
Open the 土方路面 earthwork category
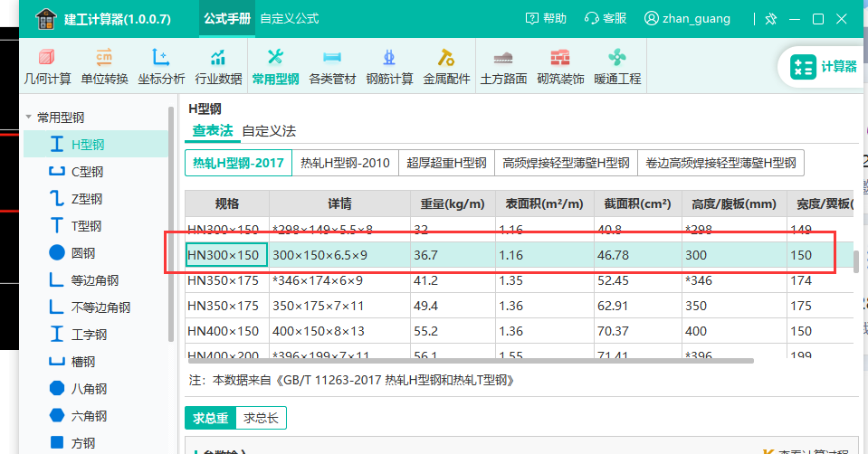click(503, 66)
